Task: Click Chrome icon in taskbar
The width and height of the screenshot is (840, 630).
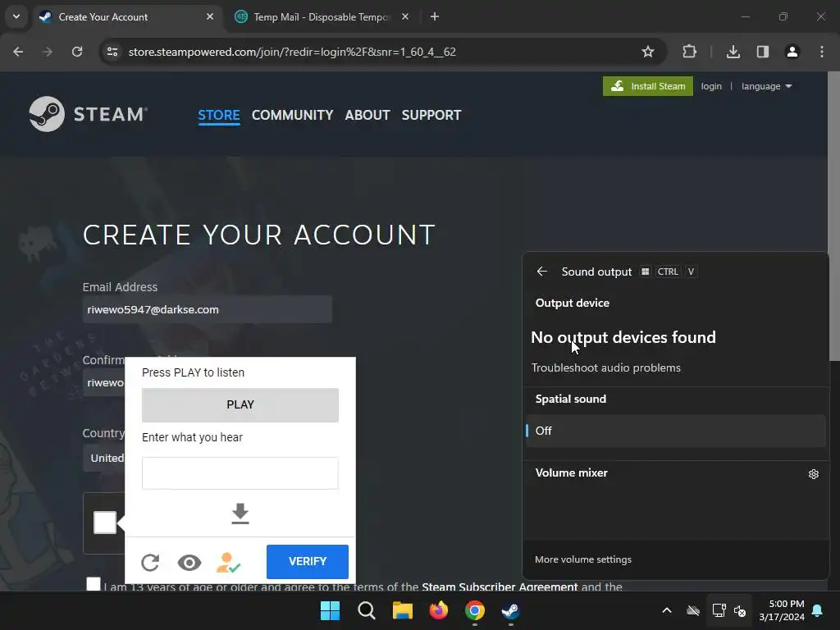Action: coord(475,610)
